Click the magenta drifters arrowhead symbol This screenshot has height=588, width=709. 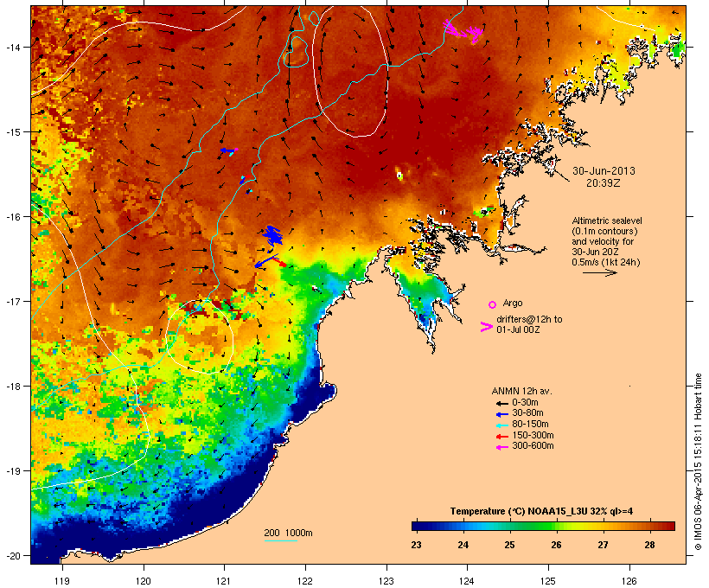(486, 327)
